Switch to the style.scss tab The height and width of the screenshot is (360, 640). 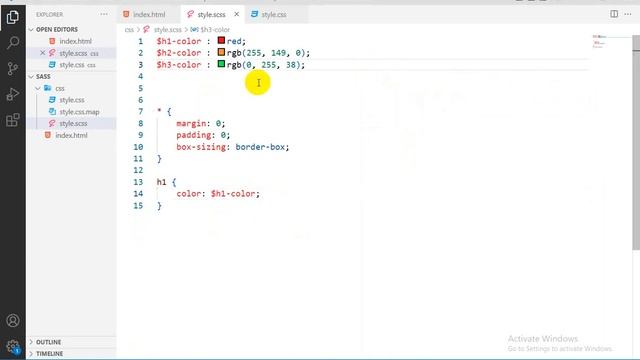(211, 14)
